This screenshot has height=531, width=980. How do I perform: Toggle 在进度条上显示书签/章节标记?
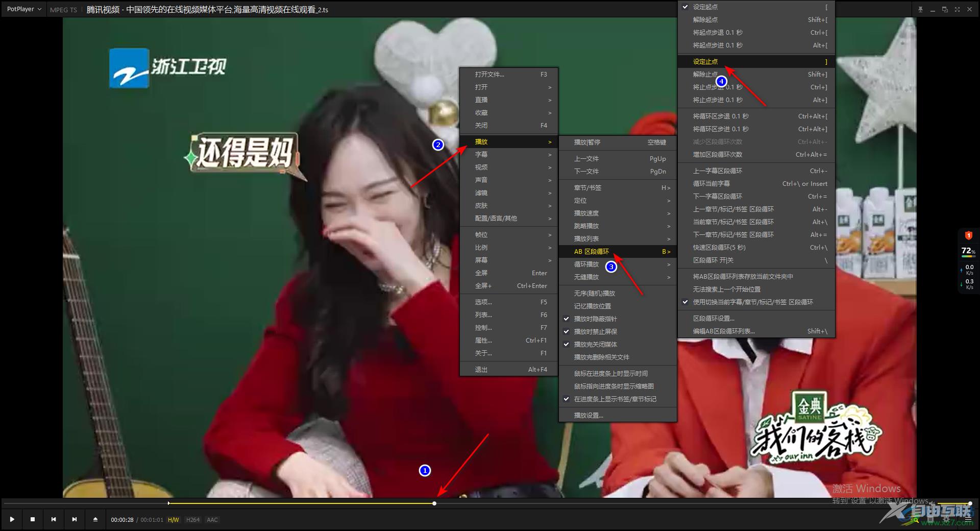click(618, 399)
